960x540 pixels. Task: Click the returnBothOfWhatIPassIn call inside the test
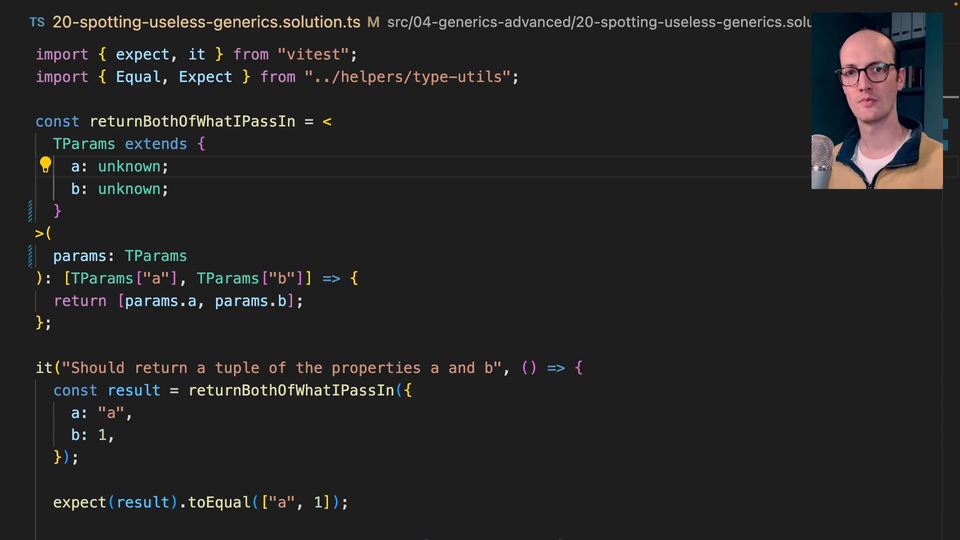tap(290, 390)
